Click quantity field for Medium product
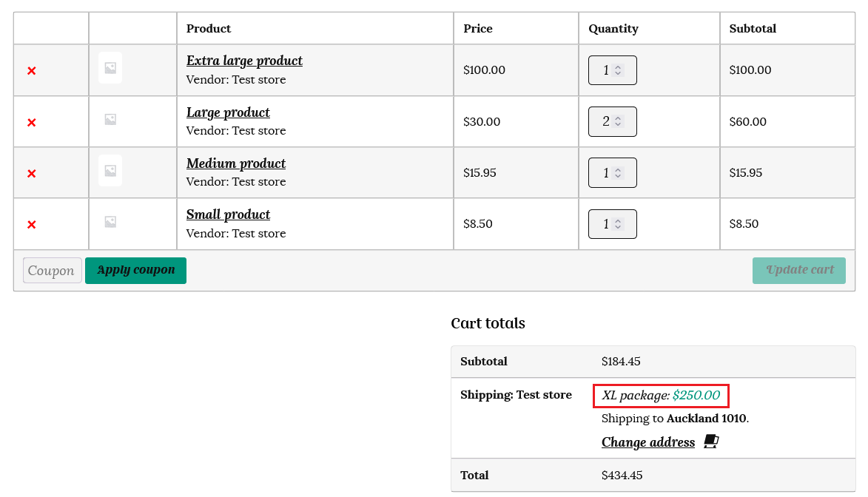 pyautogui.click(x=607, y=173)
